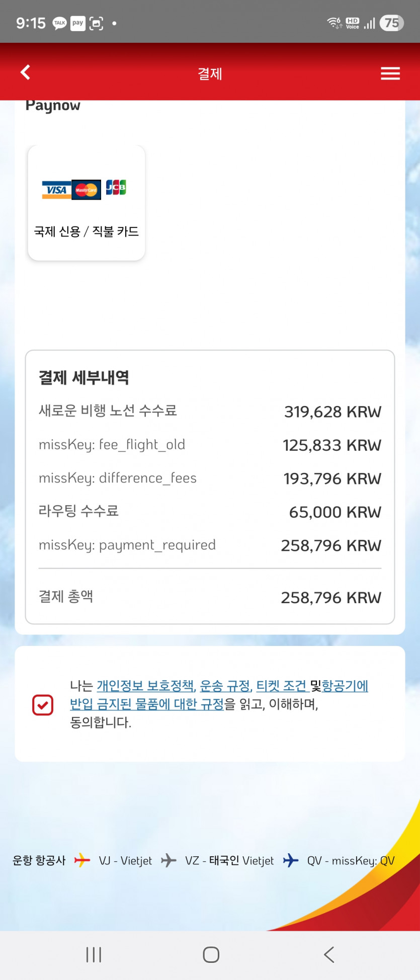Tap the 결제 세부내역 heading

(x=84, y=377)
